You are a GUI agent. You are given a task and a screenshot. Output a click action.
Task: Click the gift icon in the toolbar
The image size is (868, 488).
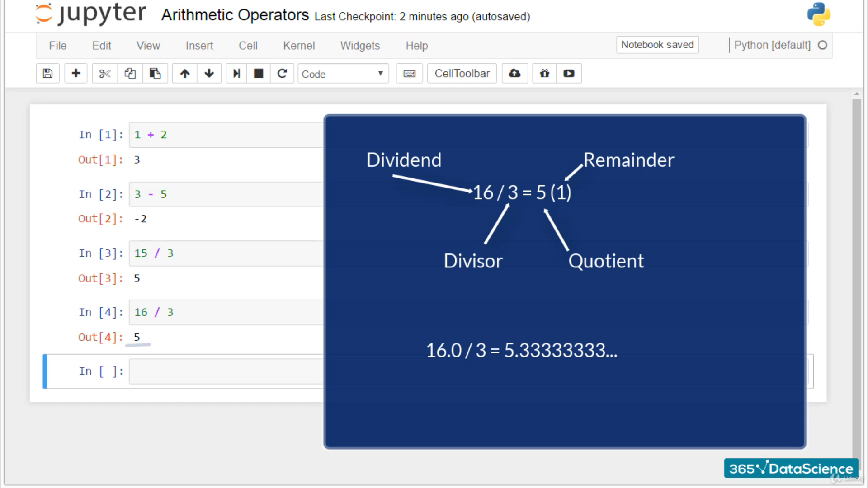point(544,74)
